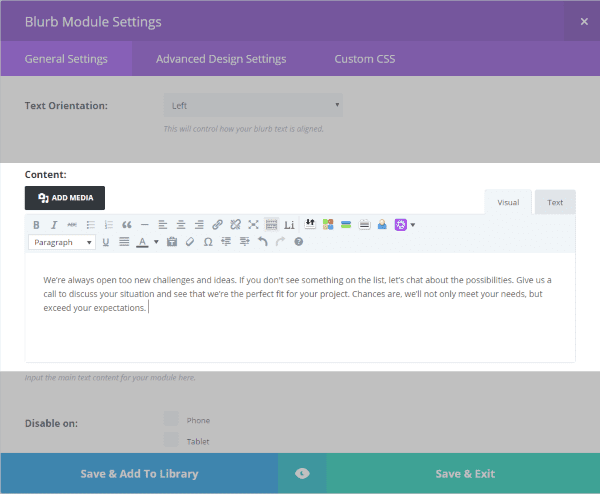The width and height of the screenshot is (600, 494).
Task: Increase indent of text
Action: pyautogui.click(x=245, y=241)
